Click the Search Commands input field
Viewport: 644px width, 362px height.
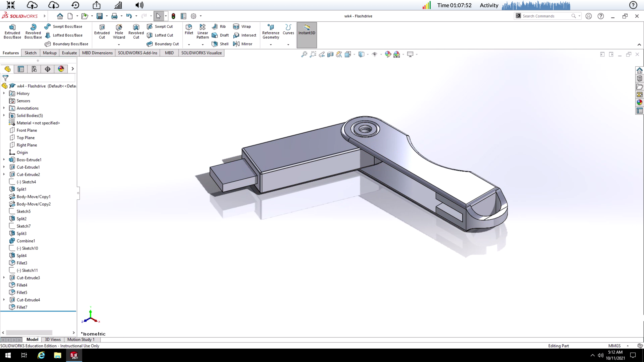pos(545,16)
